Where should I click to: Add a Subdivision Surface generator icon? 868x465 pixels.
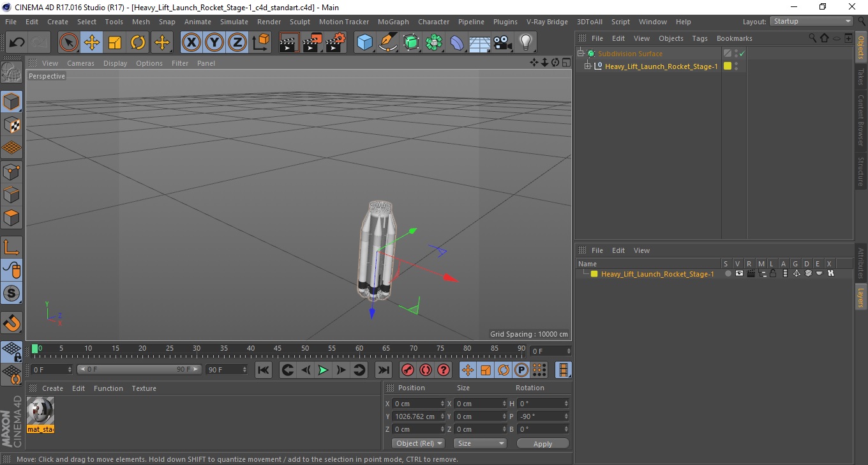point(411,43)
